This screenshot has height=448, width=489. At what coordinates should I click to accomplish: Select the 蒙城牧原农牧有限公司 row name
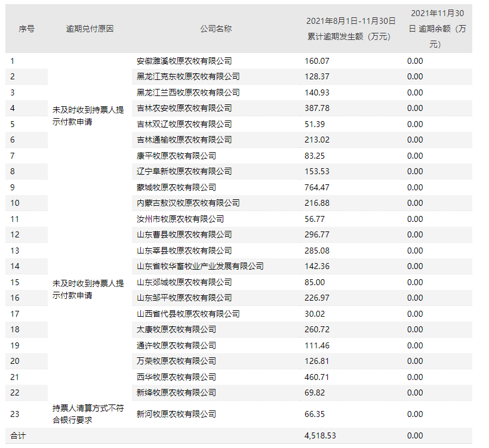click(x=176, y=187)
